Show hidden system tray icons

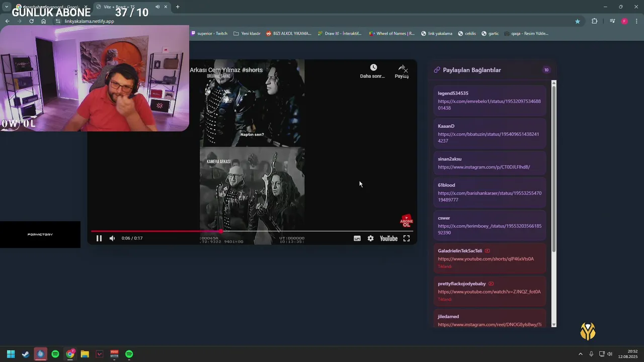[x=580, y=354]
